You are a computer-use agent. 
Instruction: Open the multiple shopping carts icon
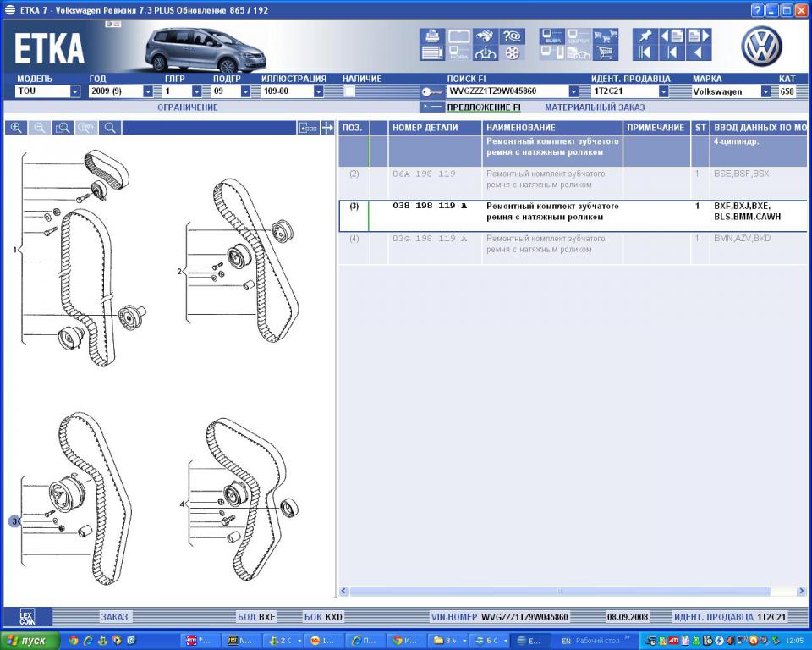coord(606,36)
